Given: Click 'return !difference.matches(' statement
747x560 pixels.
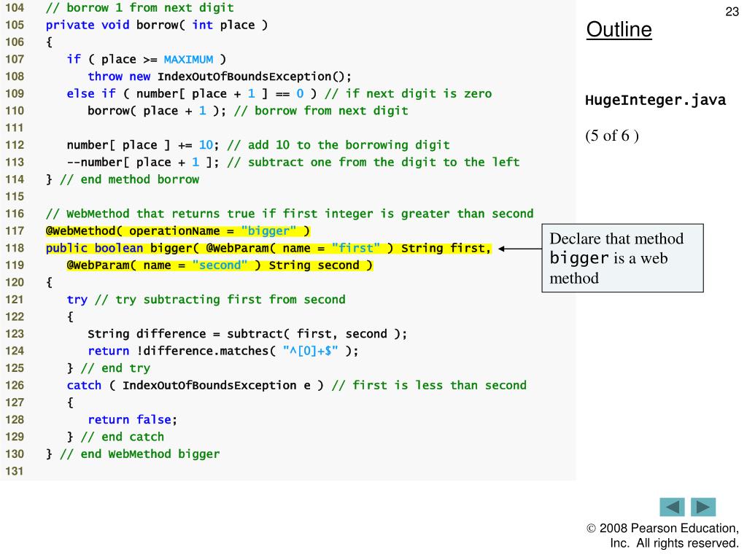Looking at the screenshot, I should tap(223, 351).
